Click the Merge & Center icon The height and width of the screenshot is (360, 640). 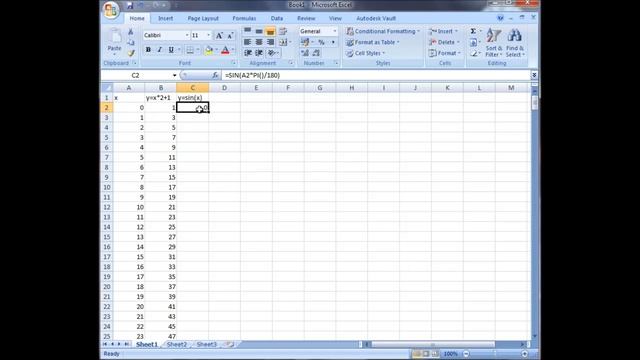(x=282, y=42)
